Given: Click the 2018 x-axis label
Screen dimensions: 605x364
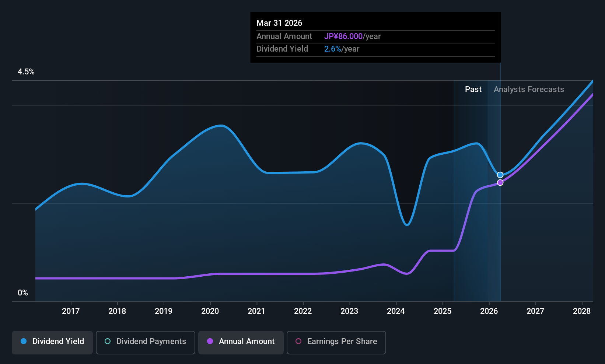Looking at the screenshot, I should [x=117, y=311].
